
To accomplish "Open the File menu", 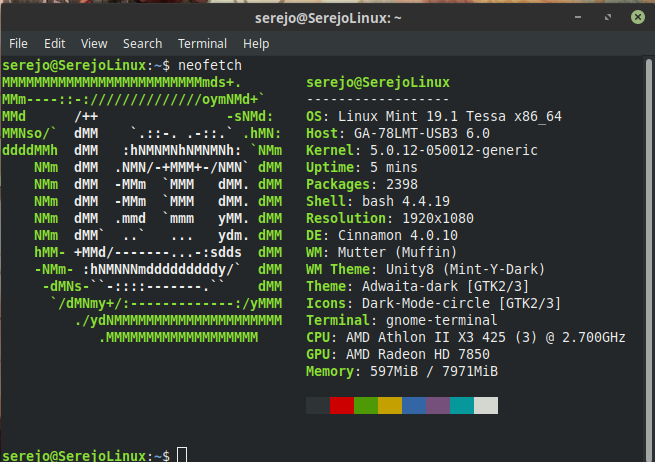I will click(18, 43).
